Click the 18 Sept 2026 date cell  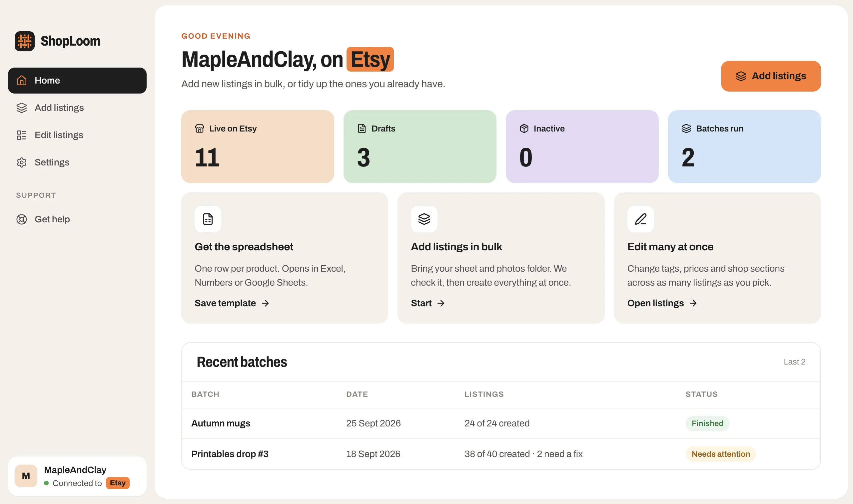coord(373,454)
